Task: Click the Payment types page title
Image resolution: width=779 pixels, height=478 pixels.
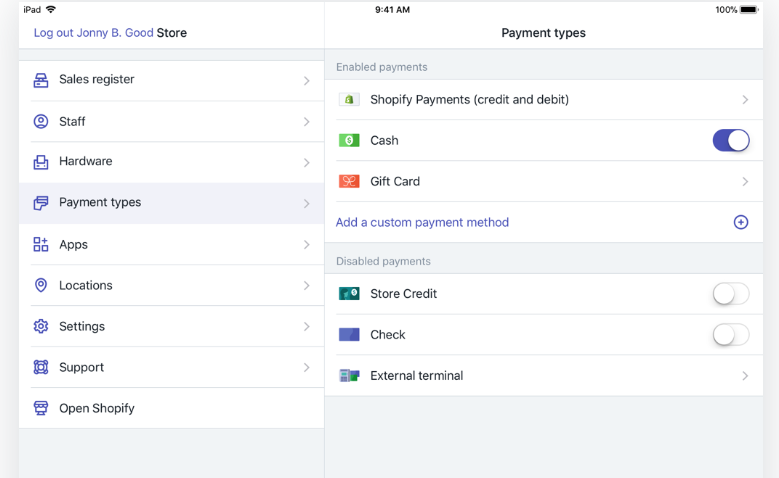Action: coord(544,33)
